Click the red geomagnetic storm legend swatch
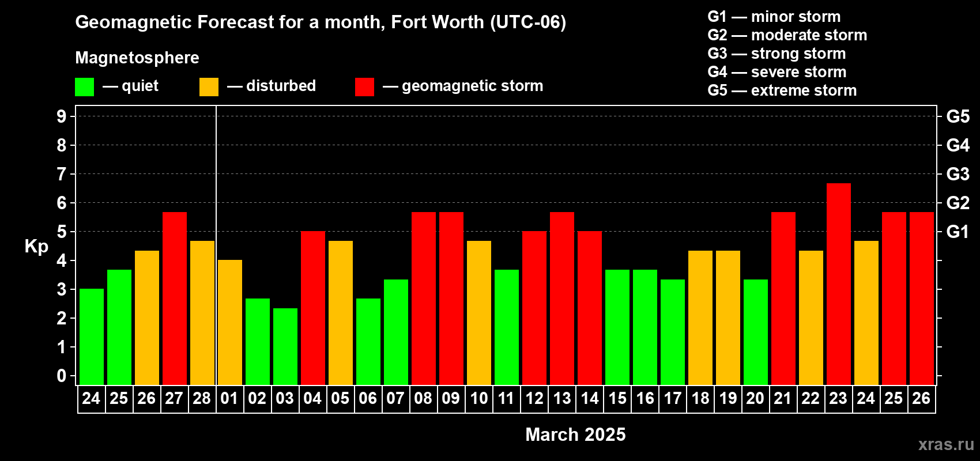 pyautogui.click(x=364, y=87)
